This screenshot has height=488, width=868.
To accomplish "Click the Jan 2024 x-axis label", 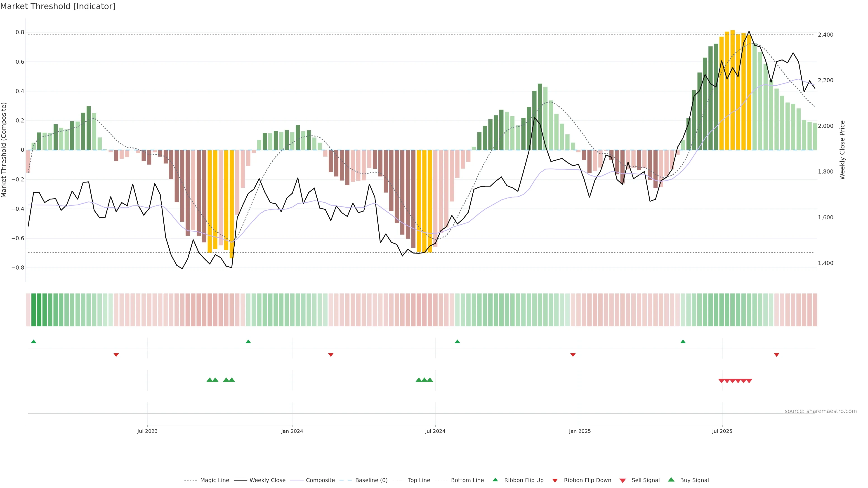I will [292, 431].
